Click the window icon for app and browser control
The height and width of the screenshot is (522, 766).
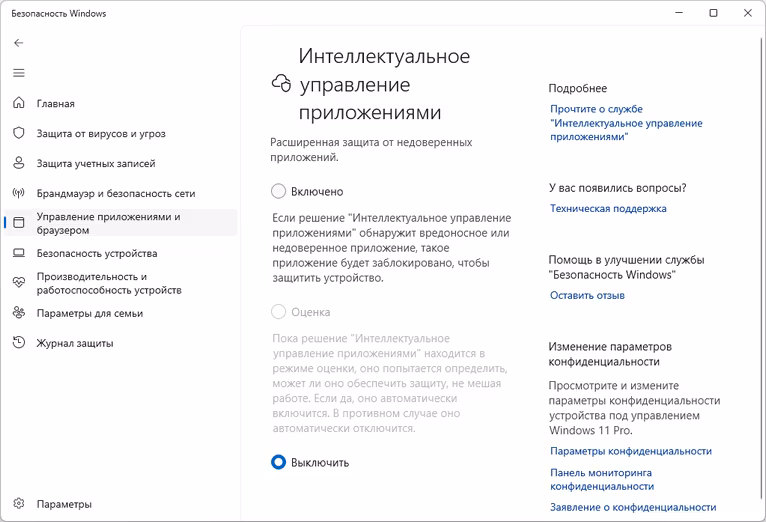[x=19, y=223]
